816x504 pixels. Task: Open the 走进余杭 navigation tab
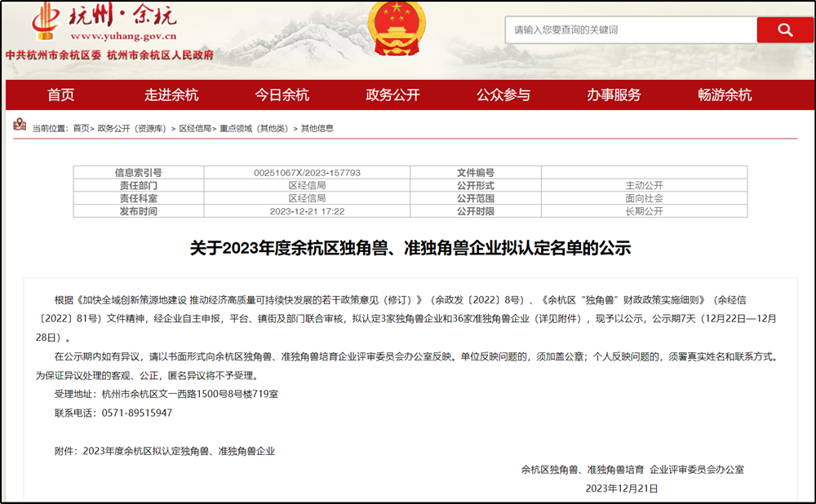(x=171, y=95)
